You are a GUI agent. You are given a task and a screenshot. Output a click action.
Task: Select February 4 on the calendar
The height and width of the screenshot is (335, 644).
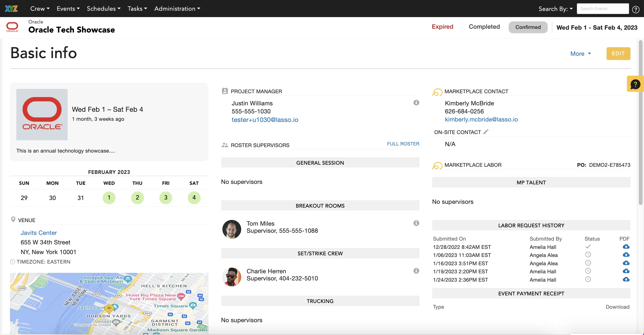click(x=194, y=198)
